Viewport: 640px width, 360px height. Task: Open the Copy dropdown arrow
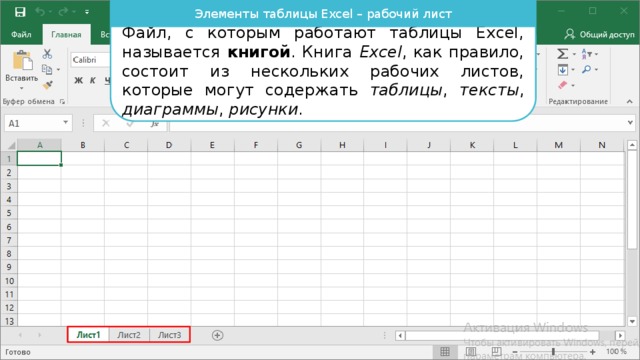[x=58, y=70]
